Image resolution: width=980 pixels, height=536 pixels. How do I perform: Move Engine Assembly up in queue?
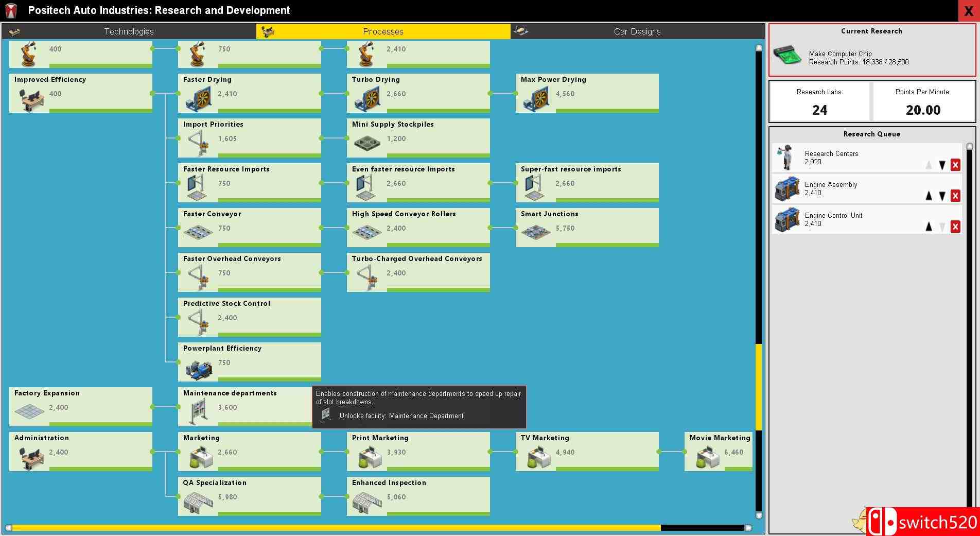929,196
